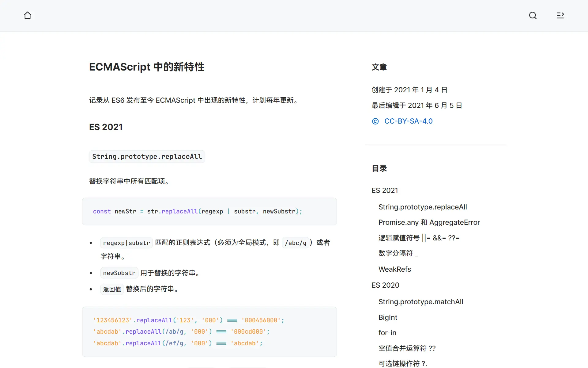Click the String.prototype.replaceAll code heading
The width and height of the screenshot is (588, 368).
point(147,157)
